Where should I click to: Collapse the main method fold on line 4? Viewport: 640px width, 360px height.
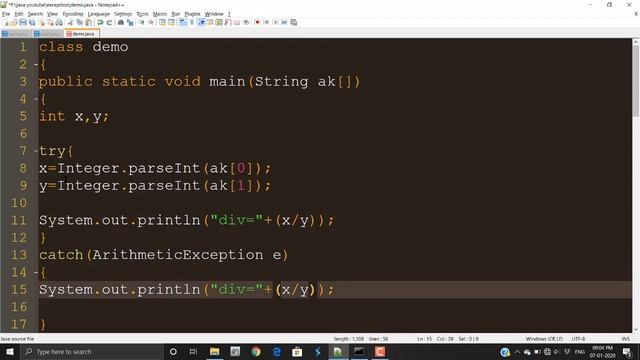(x=36, y=99)
